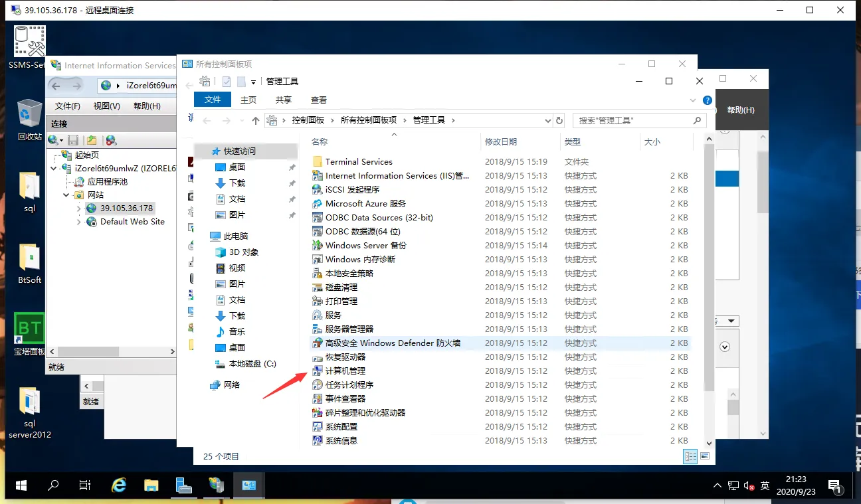Image resolution: width=861 pixels, height=504 pixels.
Task: Click the Back arrow in IIS Manager
Action: click(56, 86)
